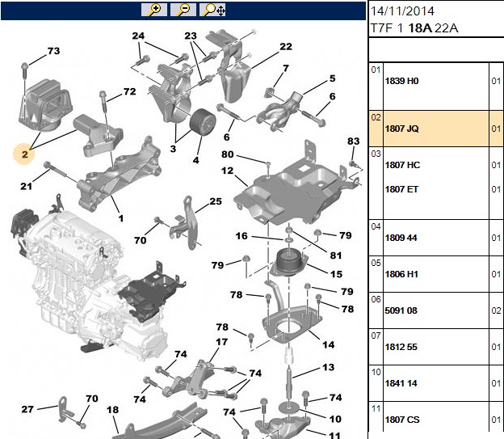
Task: Click callout number 3 in the diagram
Action: pos(173,149)
